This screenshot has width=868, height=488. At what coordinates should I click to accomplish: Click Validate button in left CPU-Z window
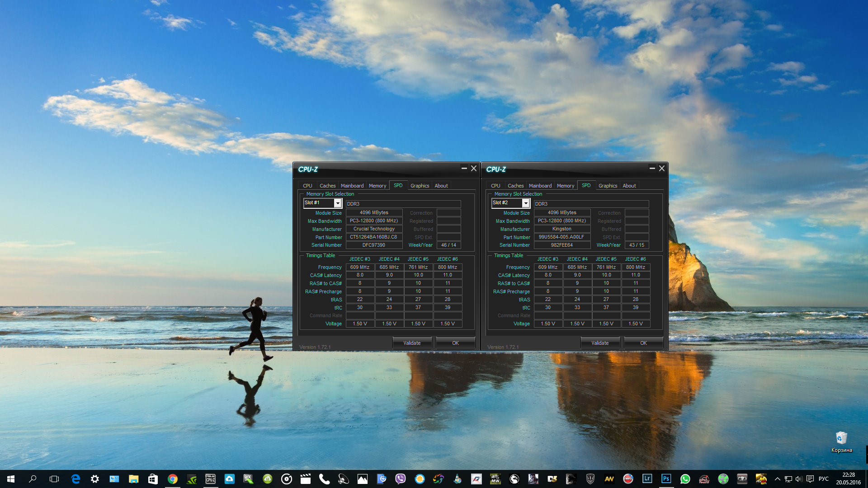[411, 343]
